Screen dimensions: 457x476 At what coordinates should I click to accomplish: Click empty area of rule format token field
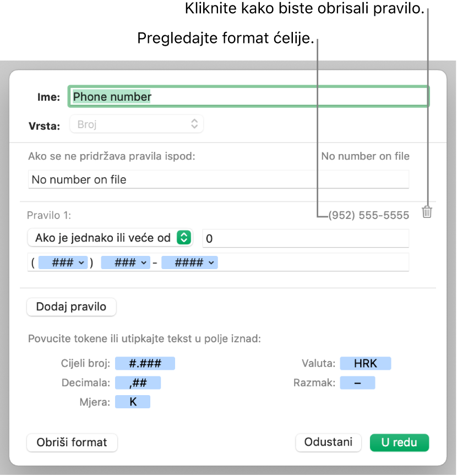click(313, 262)
